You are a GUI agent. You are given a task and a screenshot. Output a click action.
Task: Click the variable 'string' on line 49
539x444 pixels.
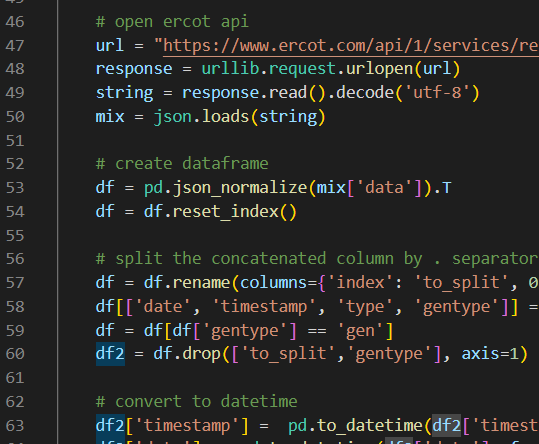click(124, 92)
